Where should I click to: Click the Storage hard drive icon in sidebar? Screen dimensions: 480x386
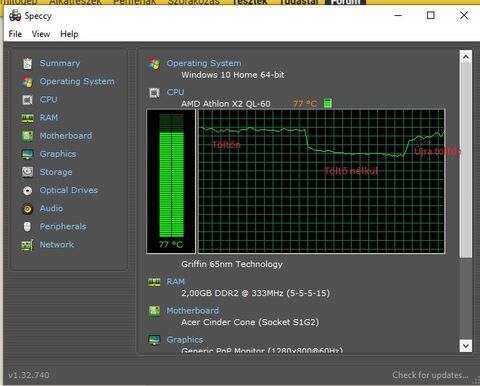click(x=27, y=172)
